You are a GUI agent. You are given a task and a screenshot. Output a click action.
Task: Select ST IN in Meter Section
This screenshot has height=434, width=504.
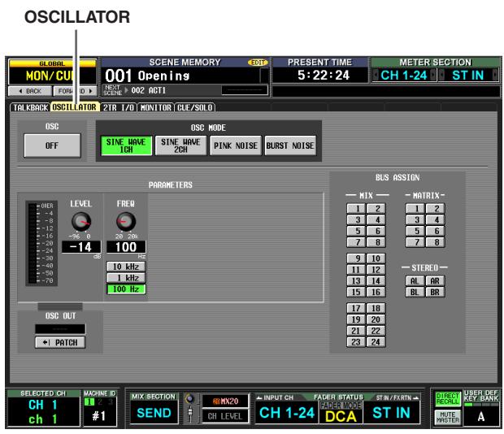click(468, 75)
